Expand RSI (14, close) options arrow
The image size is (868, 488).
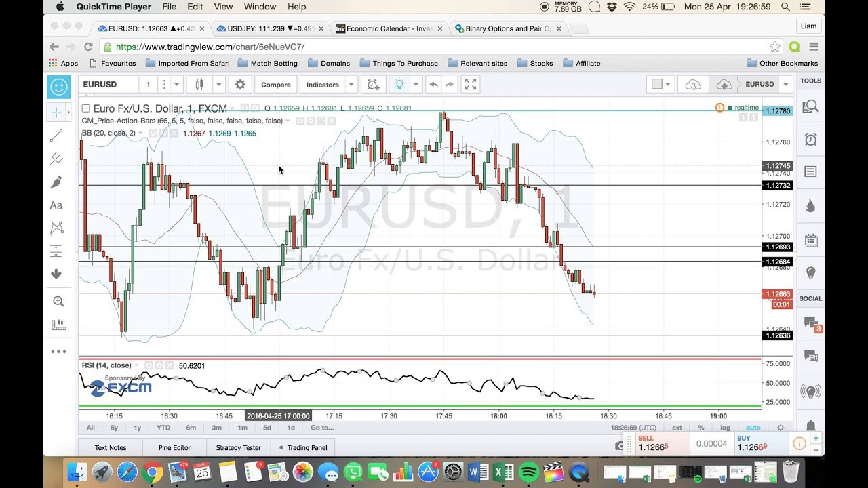point(136,365)
